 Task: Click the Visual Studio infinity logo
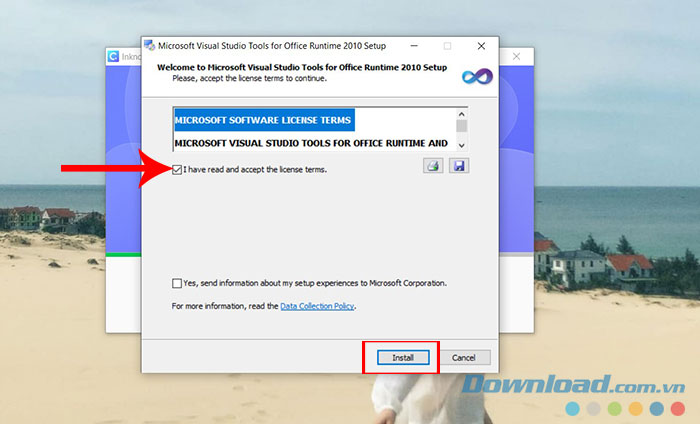(474, 76)
